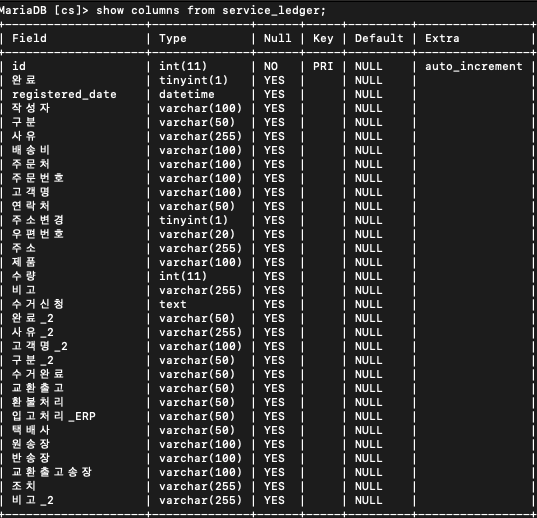Click the 교환출고송장 field name
The image size is (537, 518).
click(52, 472)
